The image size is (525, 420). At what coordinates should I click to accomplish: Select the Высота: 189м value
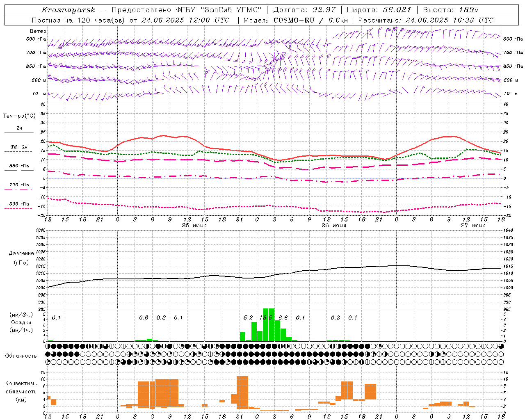click(x=451, y=10)
